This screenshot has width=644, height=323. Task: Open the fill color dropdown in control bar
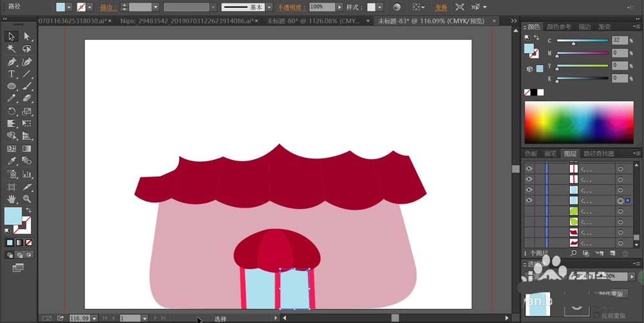tap(69, 7)
